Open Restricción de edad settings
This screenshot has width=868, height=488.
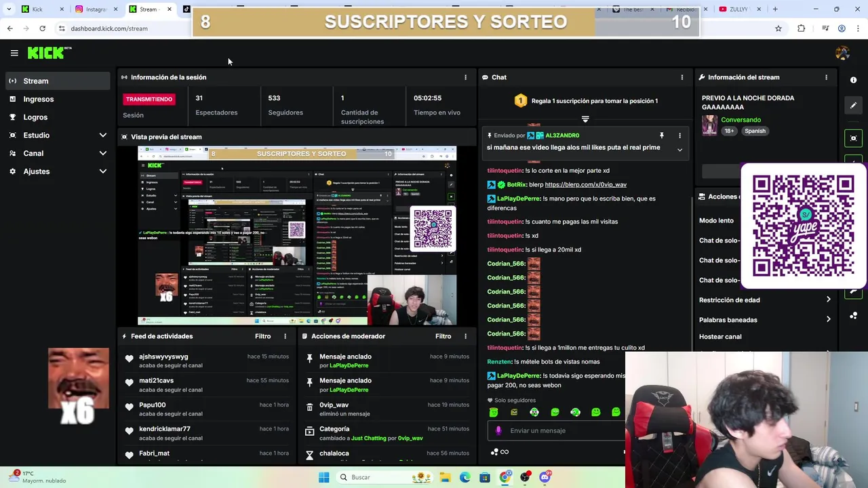(765, 300)
